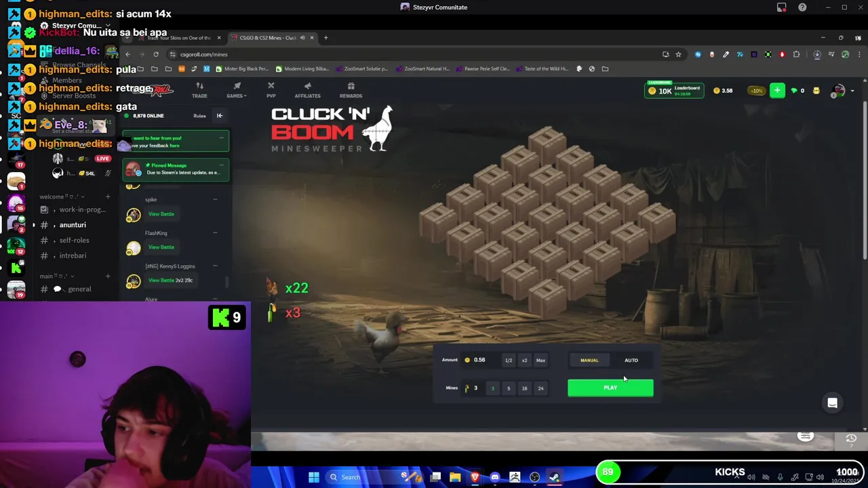Screen dimensions: 868x488
Task: Set bet amount to Max
Action: pos(540,361)
